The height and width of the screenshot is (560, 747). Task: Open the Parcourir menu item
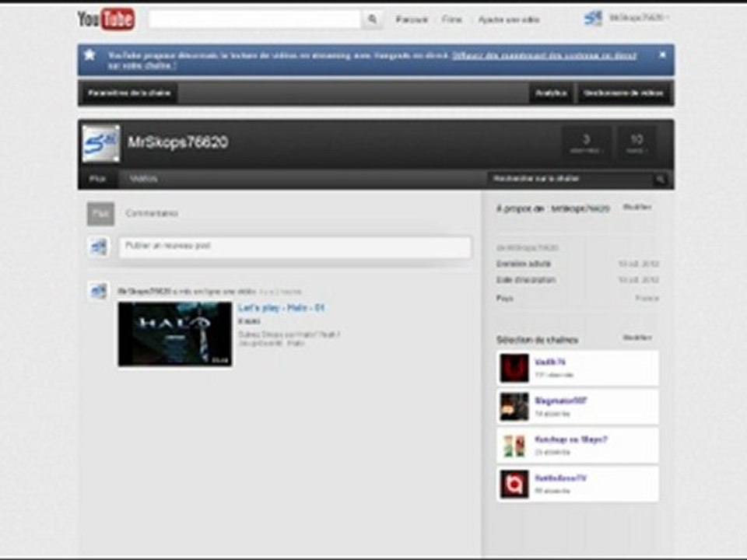pyautogui.click(x=412, y=19)
